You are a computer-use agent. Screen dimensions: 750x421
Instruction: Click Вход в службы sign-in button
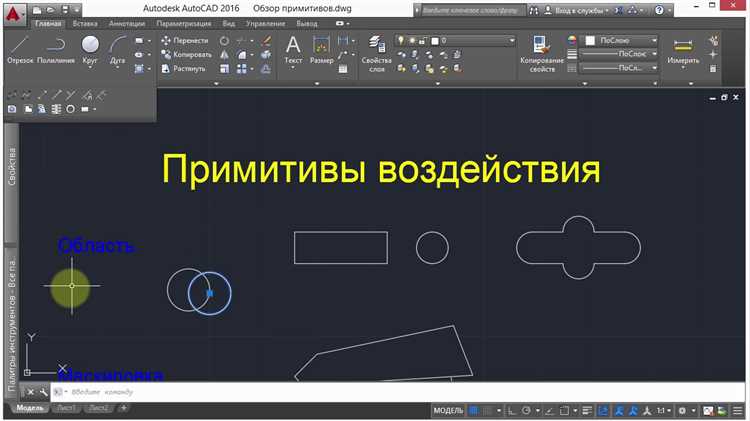tap(577, 10)
